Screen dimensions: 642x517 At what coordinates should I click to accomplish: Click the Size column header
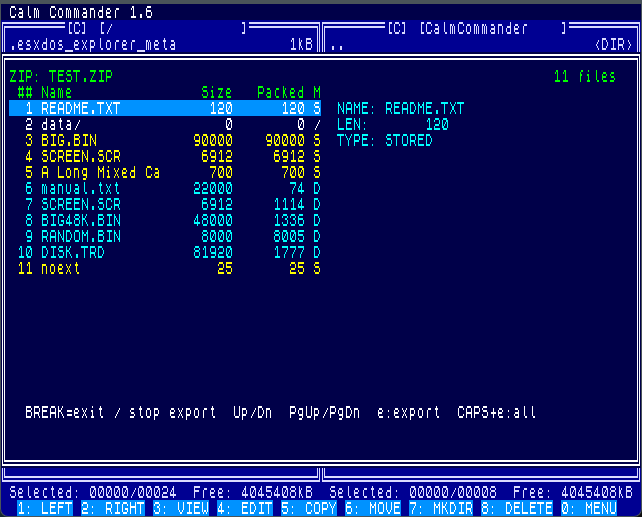(x=217, y=92)
